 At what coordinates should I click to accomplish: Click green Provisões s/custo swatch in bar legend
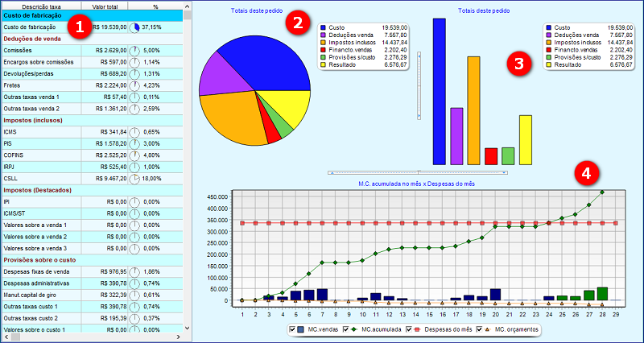pyautogui.click(x=548, y=57)
